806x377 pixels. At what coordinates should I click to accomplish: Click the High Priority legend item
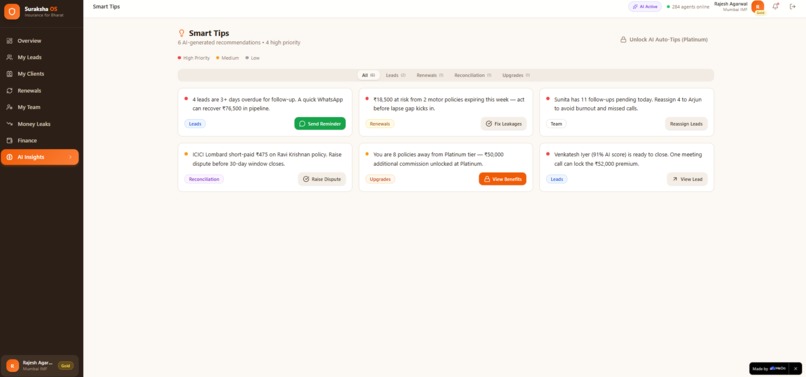click(x=194, y=58)
